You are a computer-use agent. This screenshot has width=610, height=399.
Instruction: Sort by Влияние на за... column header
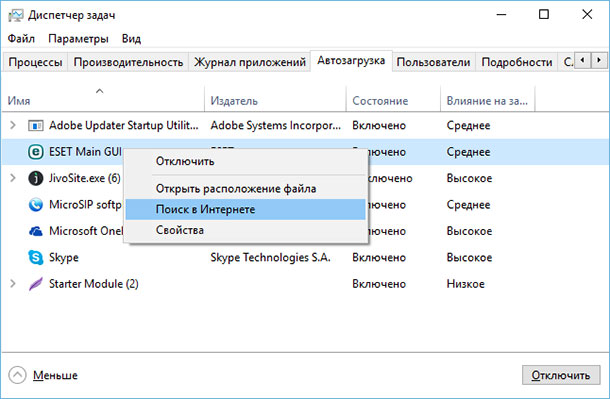pyautogui.click(x=487, y=99)
